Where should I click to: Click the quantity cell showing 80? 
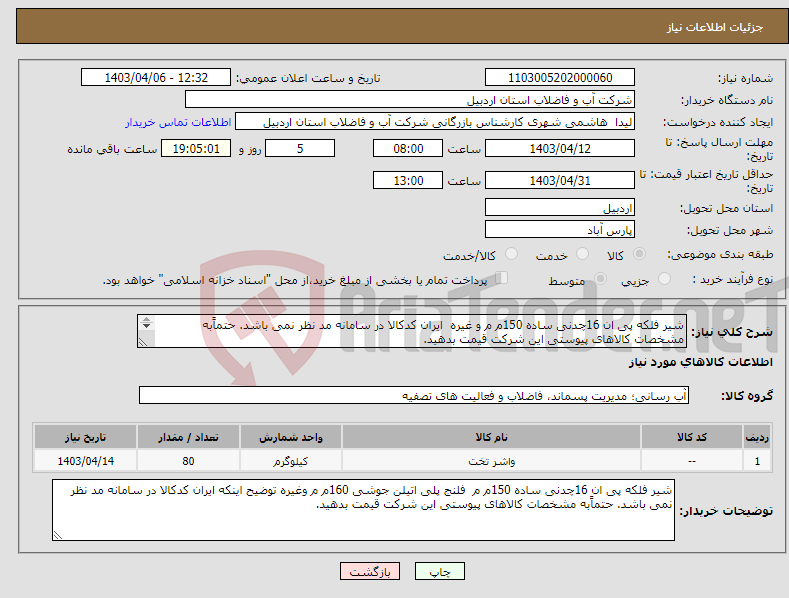[x=188, y=461]
